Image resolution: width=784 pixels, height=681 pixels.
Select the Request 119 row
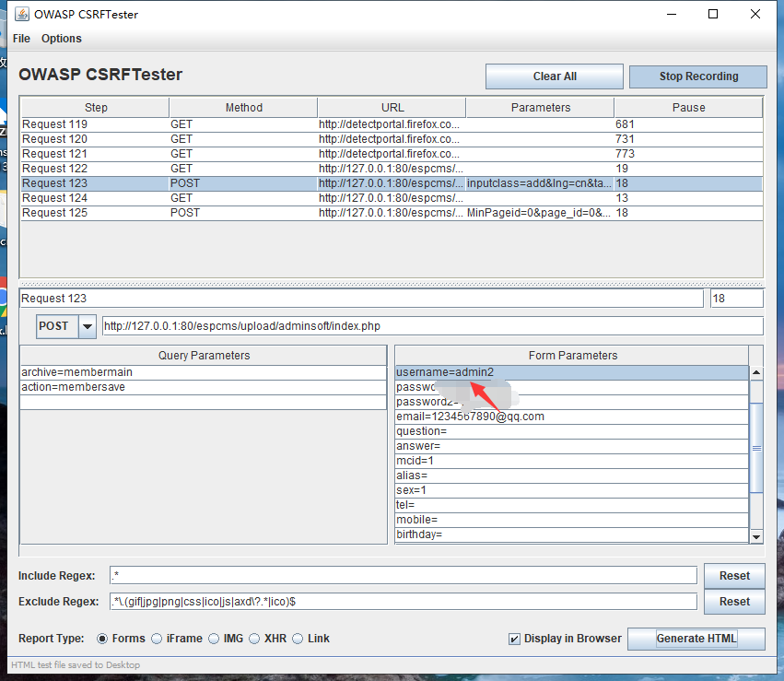(x=392, y=124)
